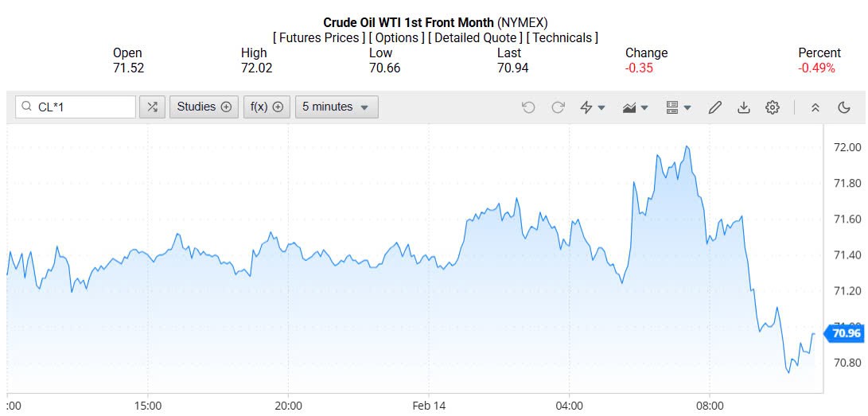Click the f(x) expression button
Viewport: 868px width, 416px height.
tap(266, 107)
